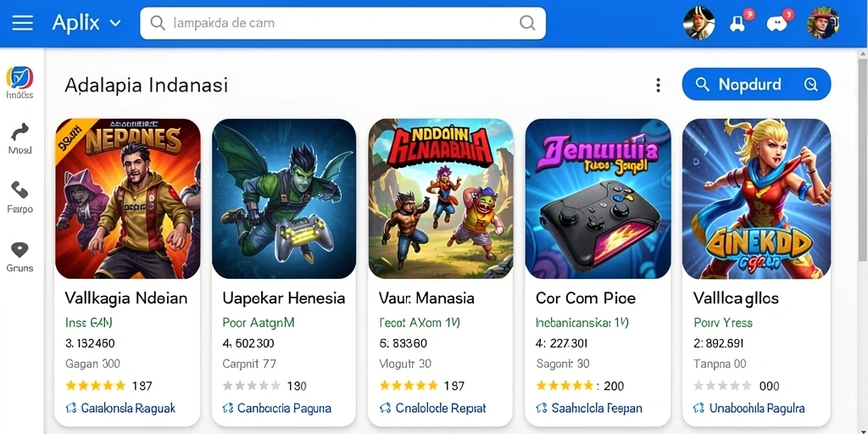Click the first user avatar in the header
The image size is (868, 434).
pos(698,23)
